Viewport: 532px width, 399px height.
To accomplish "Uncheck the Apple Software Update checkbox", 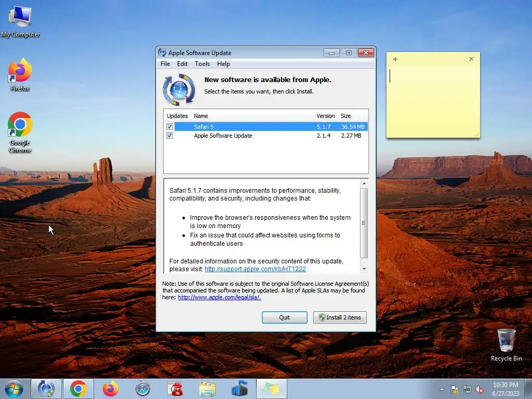I will (170, 136).
